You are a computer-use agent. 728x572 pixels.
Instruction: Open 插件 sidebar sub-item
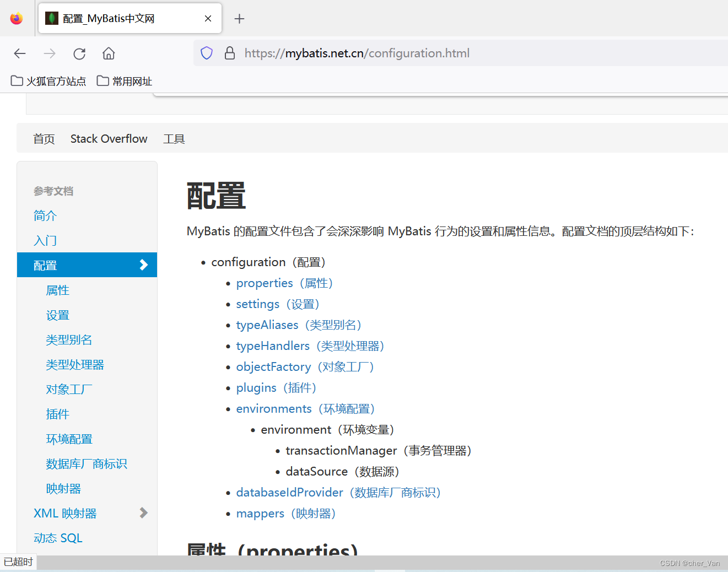click(x=58, y=414)
